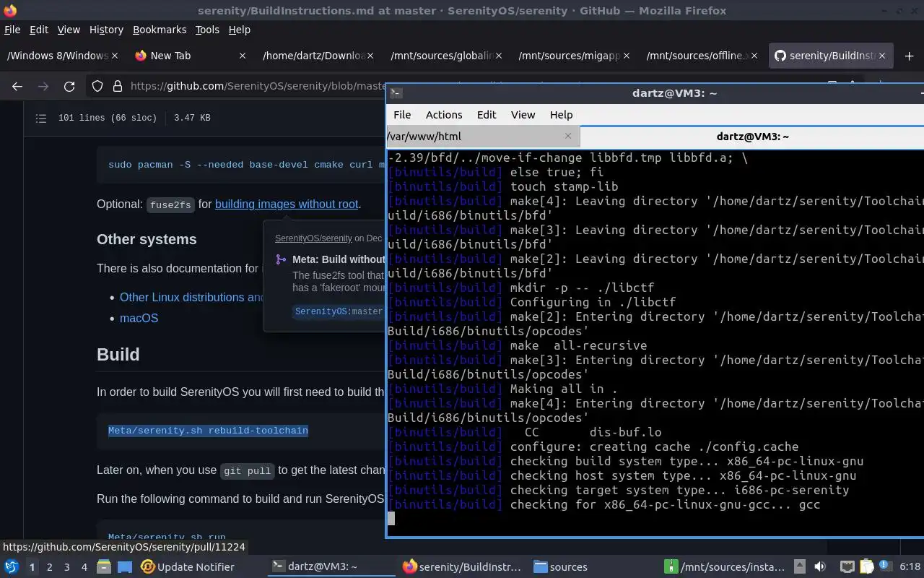Click the Other systems heading
Viewport: 924px width, 578px height.
click(x=147, y=239)
